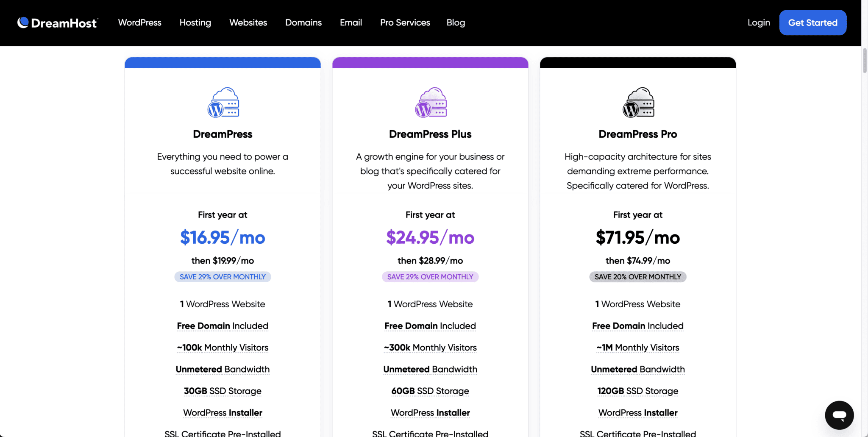Click 60GB SSD Storage feature

[430, 391]
